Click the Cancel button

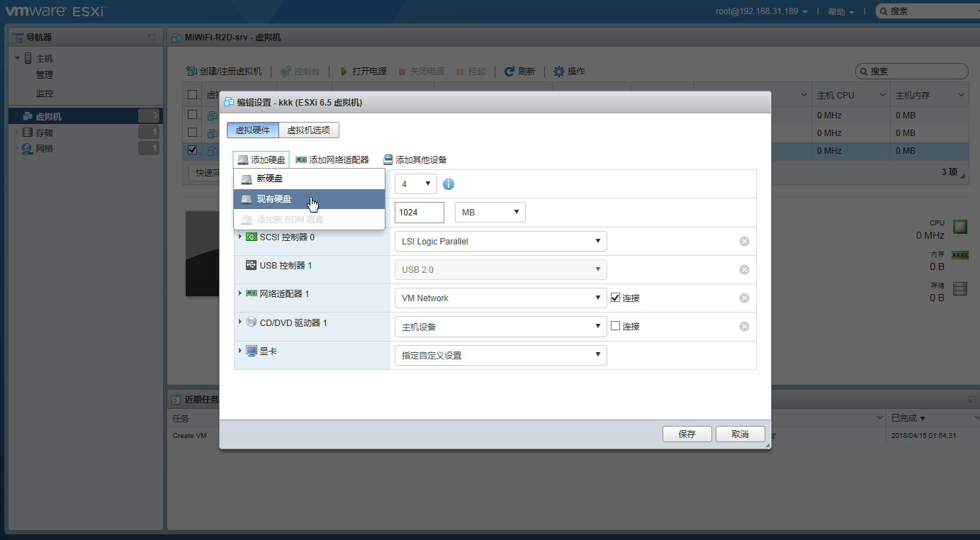(740, 434)
